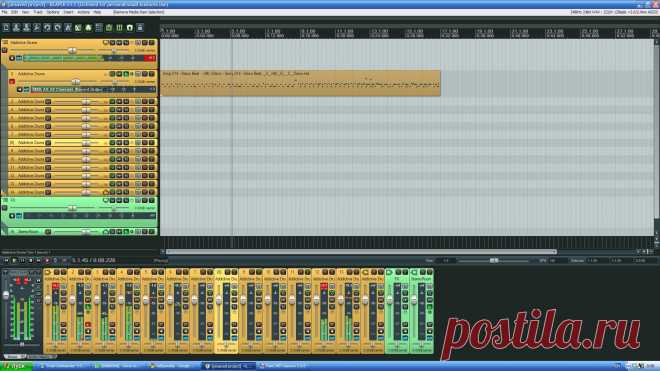The height and width of the screenshot is (371, 660).
Task: Click the New Project toolbar icon
Action: 6,28
